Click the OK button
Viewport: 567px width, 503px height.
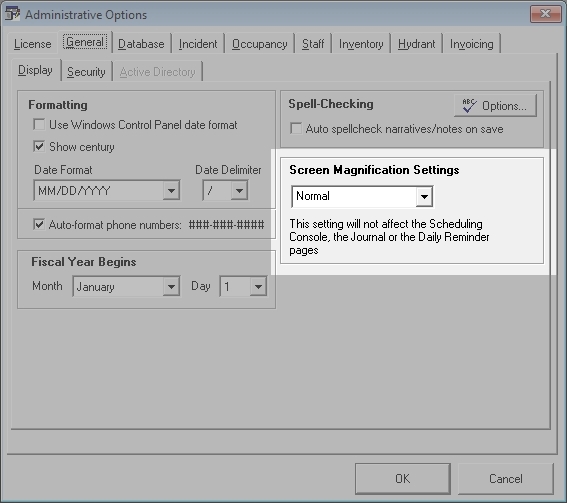[x=402, y=478]
